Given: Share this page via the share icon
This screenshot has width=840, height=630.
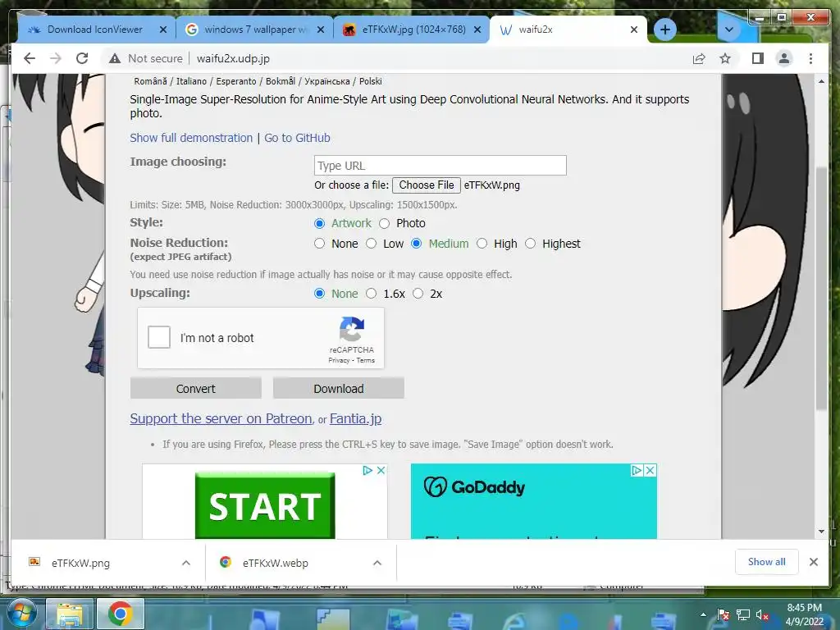Looking at the screenshot, I should point(699,58).
